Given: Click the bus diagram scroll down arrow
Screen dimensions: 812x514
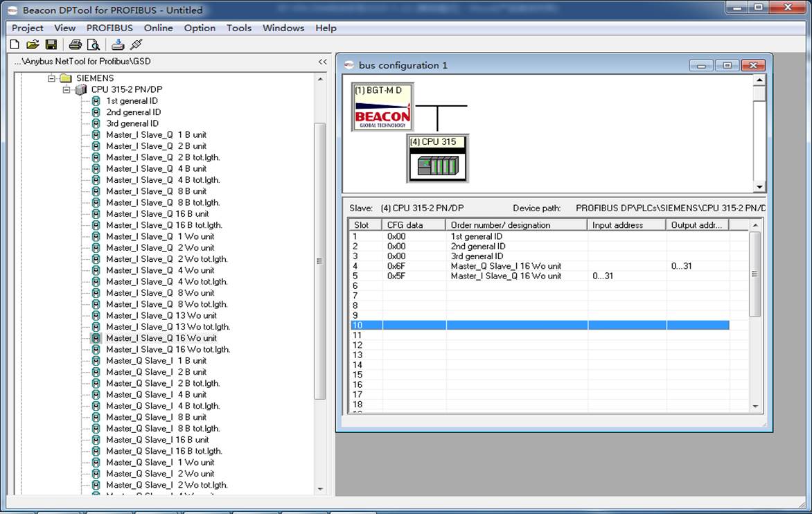Looking at the screenshot, I should 759,187.
